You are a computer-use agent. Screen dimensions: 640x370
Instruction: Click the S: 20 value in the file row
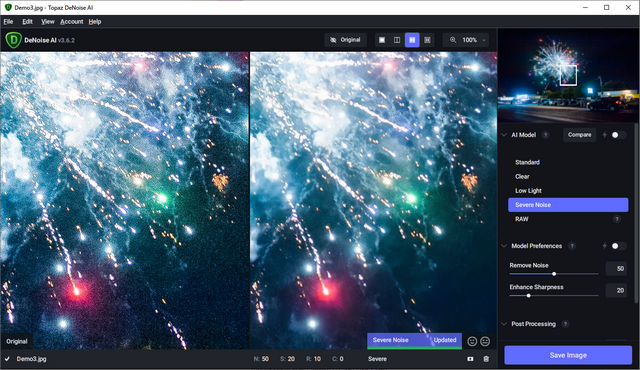tap(287, 359)
